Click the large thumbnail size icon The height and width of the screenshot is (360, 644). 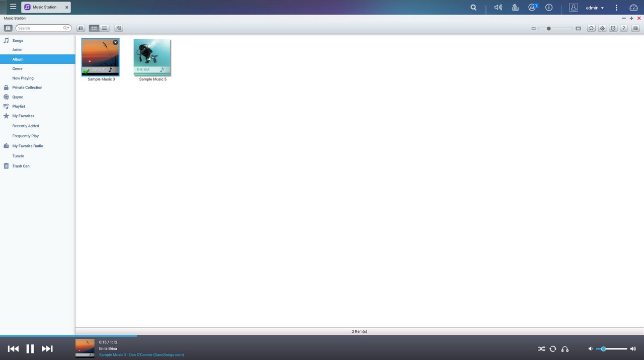click(578, 29)
